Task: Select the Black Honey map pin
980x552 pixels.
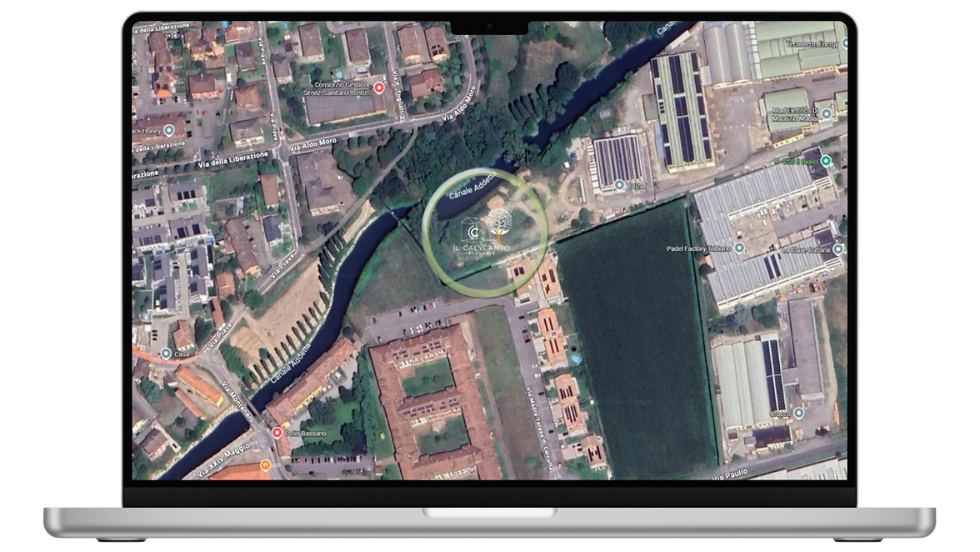Action: pyautogui.click(x=168, y=131)
